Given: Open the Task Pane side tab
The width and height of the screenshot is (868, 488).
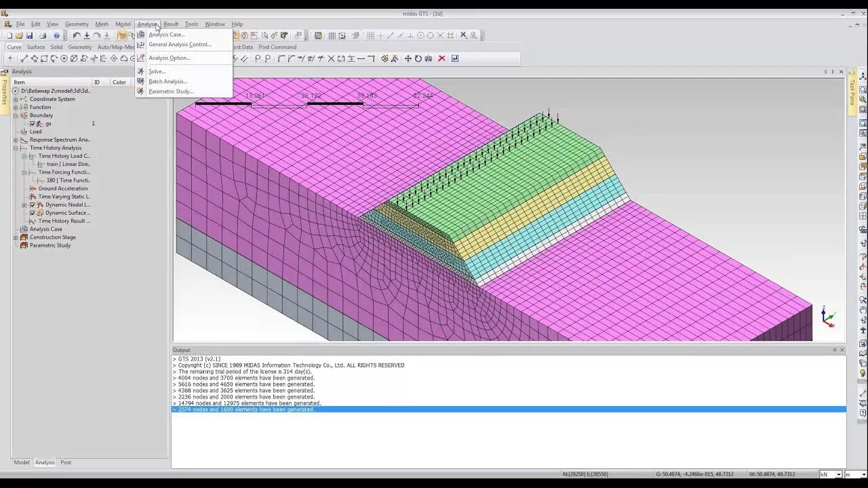Looking at the screenshot, I should pos(852,92).
